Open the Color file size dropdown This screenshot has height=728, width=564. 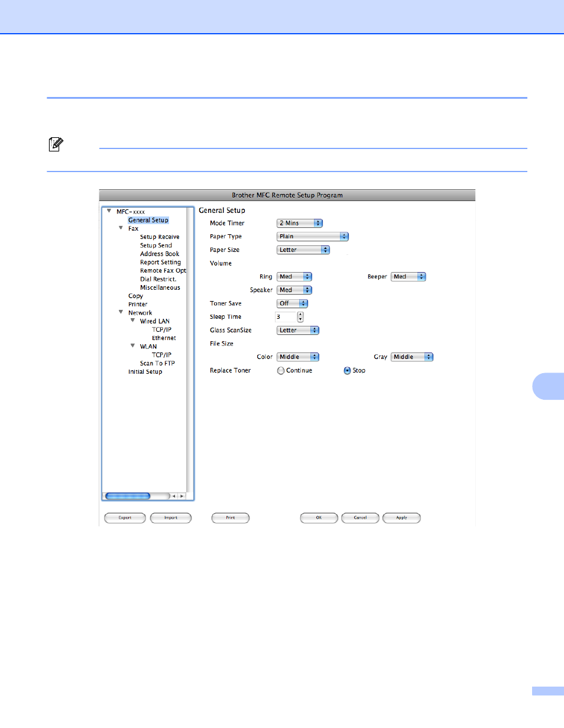298,357
